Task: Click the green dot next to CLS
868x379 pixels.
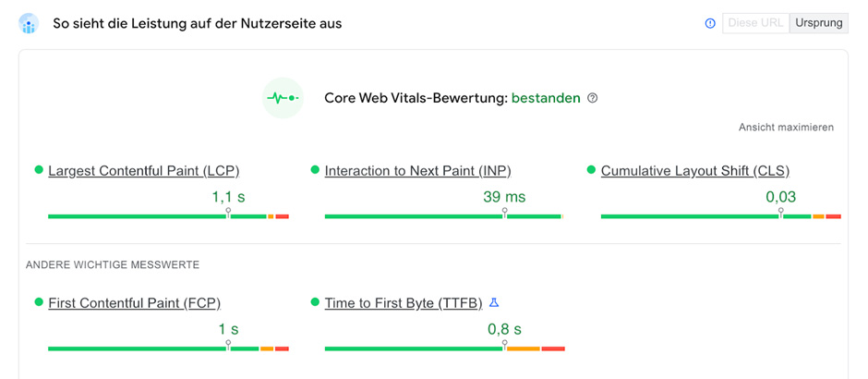Action: pos(592,170)
